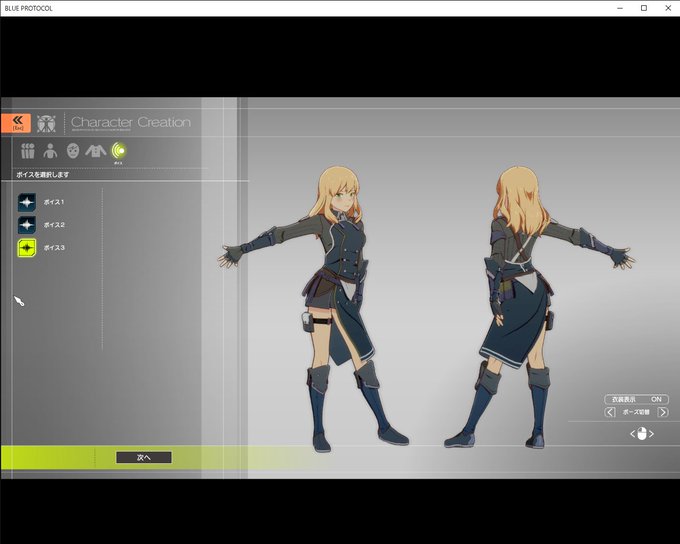
Task: Open the group presets tab icon
Action: click(x=28, y=151)
